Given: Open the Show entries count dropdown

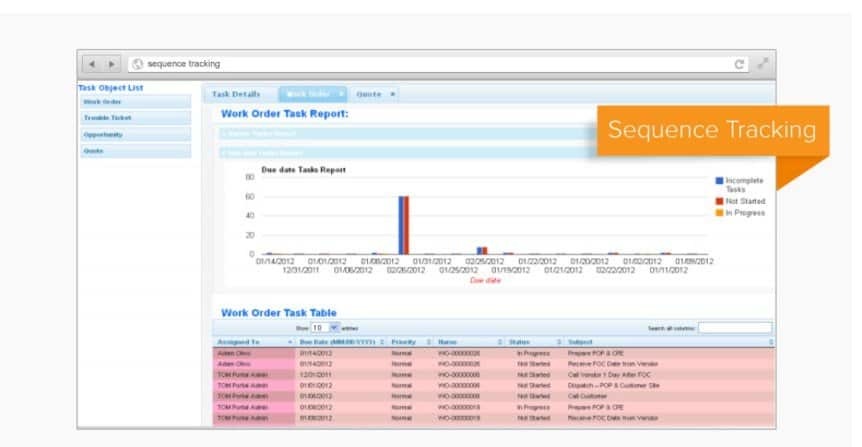Looking at the screenshot, I should click(x=325, y=327).
